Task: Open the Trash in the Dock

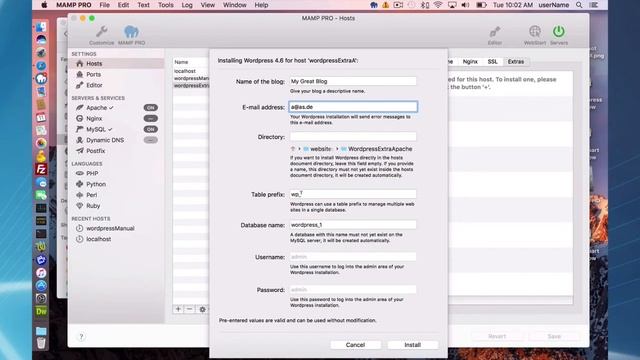Action: tap(41, 343)
